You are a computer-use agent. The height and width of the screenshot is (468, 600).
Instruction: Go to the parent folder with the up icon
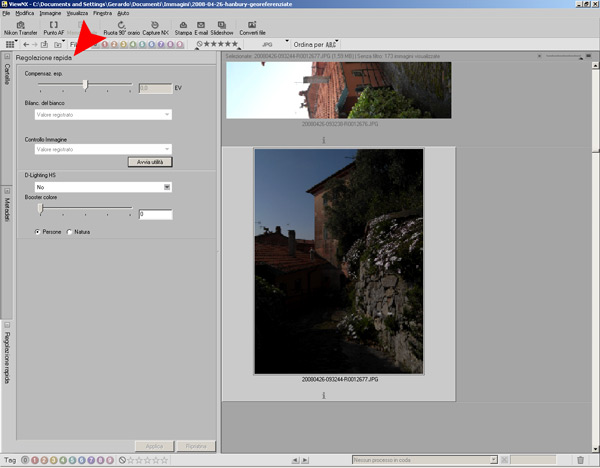(x=44, y=44)
